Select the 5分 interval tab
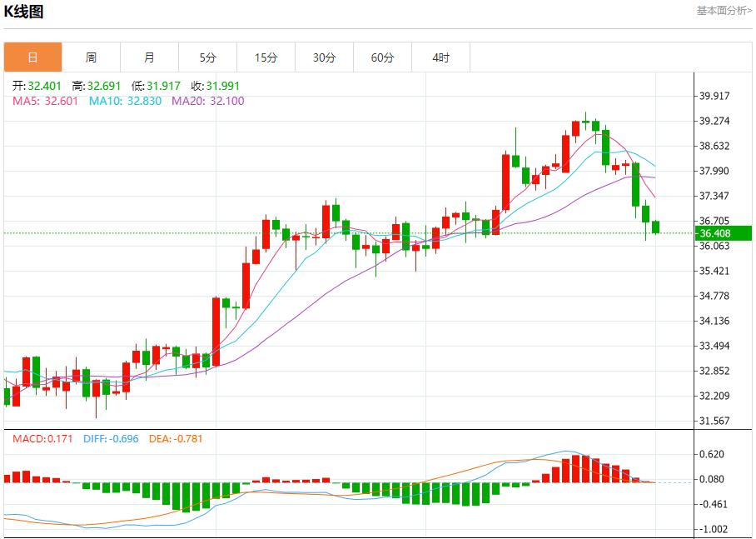 [x=207, y=57]
